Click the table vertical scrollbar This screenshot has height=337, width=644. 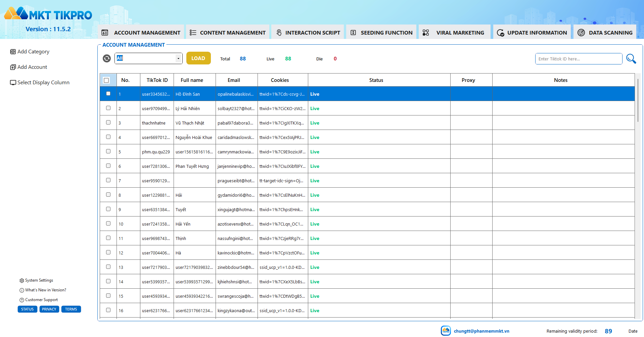tap(638, 101)
